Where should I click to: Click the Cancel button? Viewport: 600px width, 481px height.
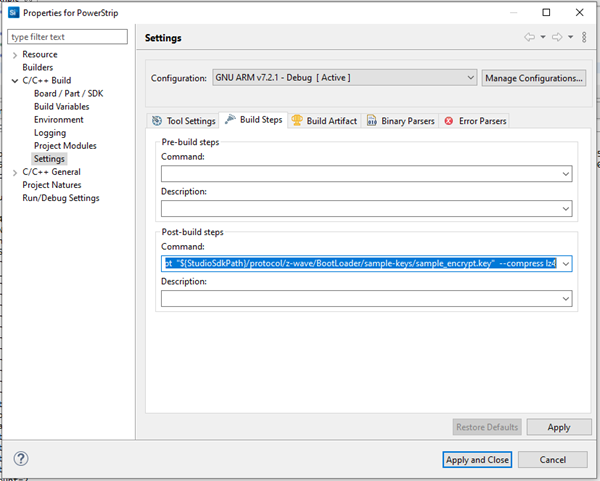553,459
